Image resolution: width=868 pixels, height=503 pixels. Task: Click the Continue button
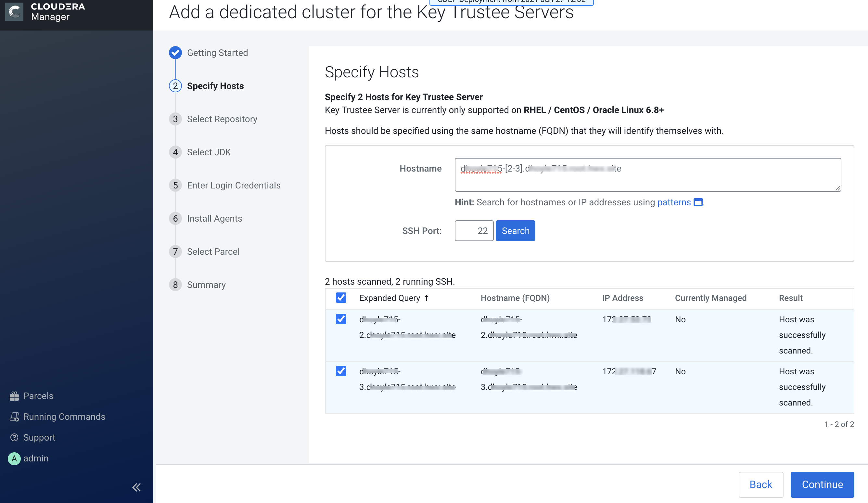pyautogui.click(x=822, y=484)
